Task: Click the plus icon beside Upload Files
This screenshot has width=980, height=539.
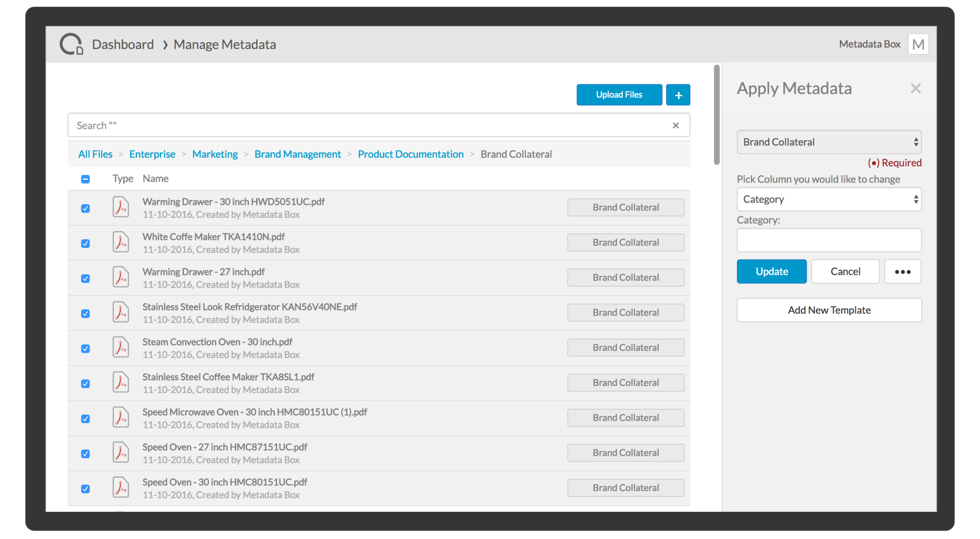Action: (x=678, y=94)
